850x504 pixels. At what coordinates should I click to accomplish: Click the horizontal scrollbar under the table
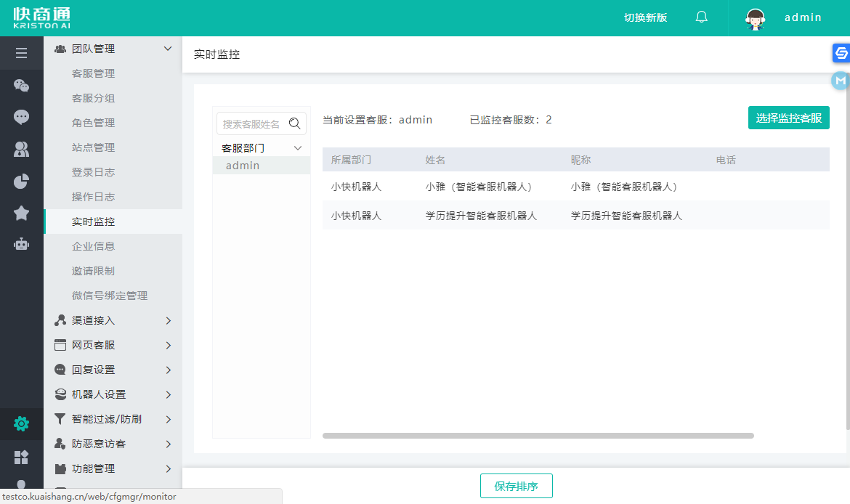(x=538, y=436)
